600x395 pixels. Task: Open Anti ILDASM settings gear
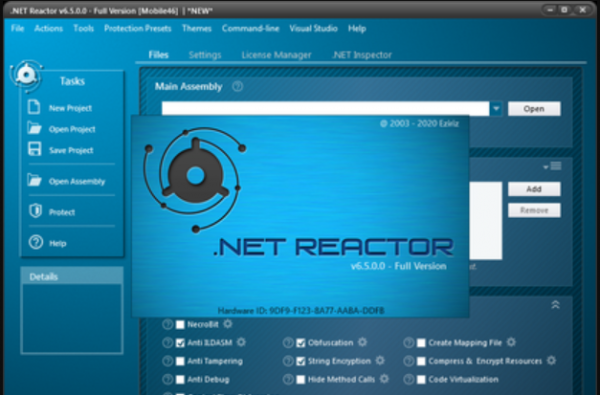(241, 342)
